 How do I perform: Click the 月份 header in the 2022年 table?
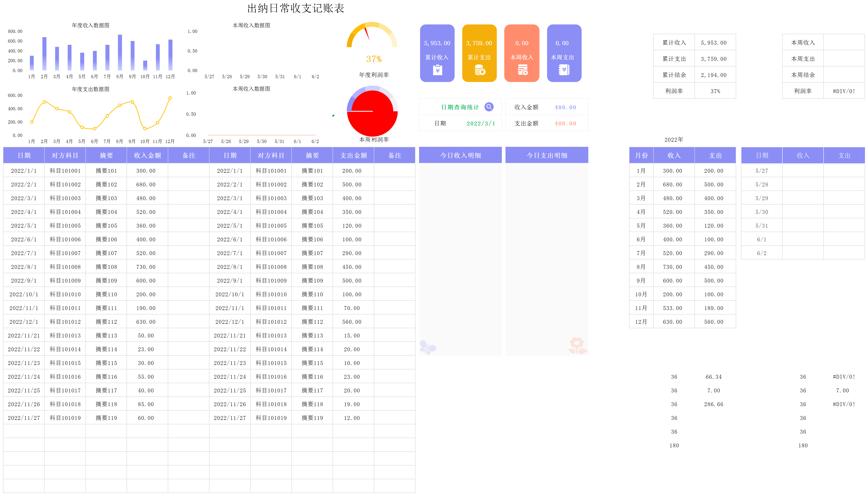(641, 155)
